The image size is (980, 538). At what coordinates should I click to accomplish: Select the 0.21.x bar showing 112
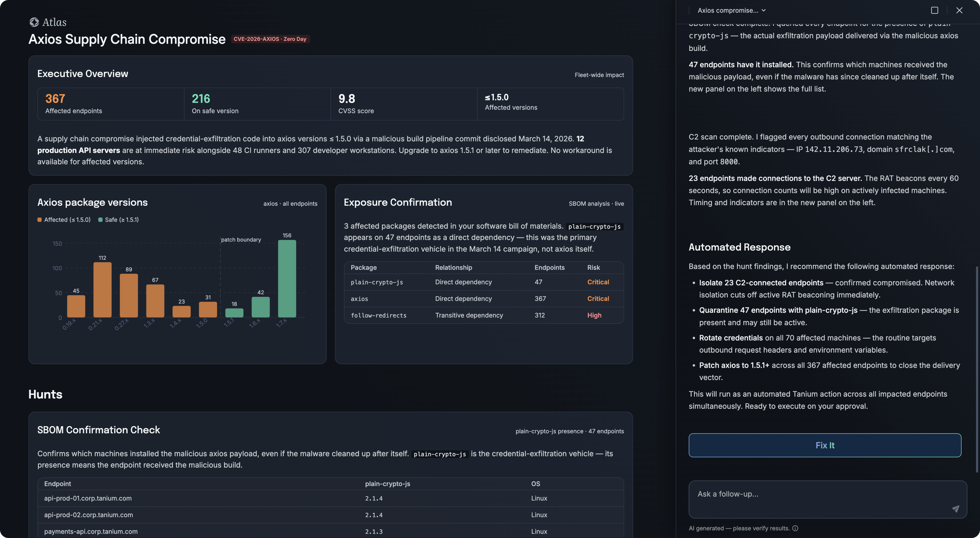point(102,290)
